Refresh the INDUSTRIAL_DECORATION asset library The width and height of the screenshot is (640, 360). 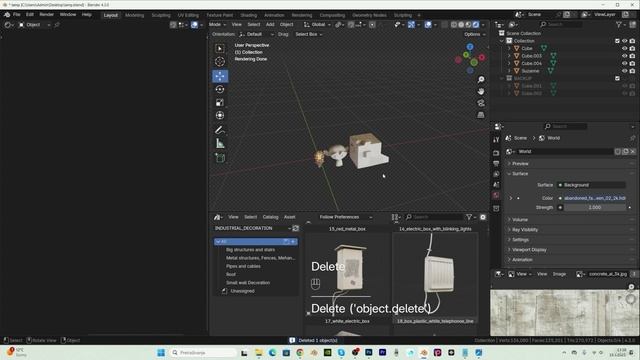click(296, 229)
